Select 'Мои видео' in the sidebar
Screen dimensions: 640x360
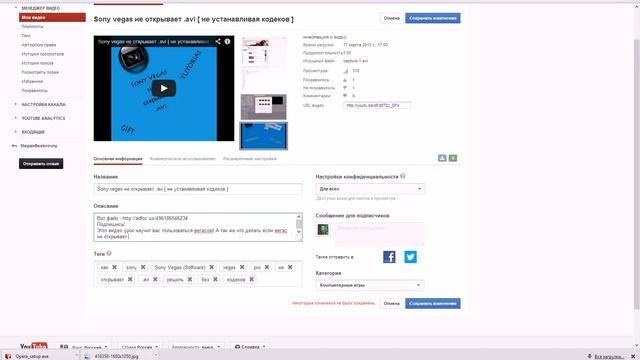click(52, 17)
